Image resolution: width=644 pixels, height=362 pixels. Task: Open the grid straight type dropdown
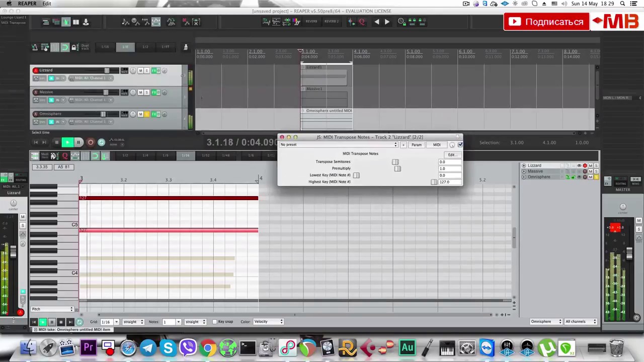(134, 322)
